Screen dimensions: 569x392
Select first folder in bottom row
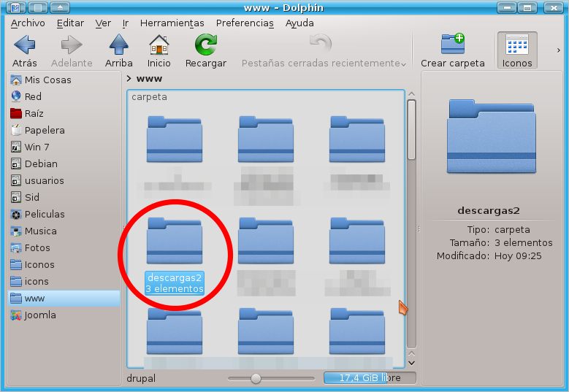(175, 331)
